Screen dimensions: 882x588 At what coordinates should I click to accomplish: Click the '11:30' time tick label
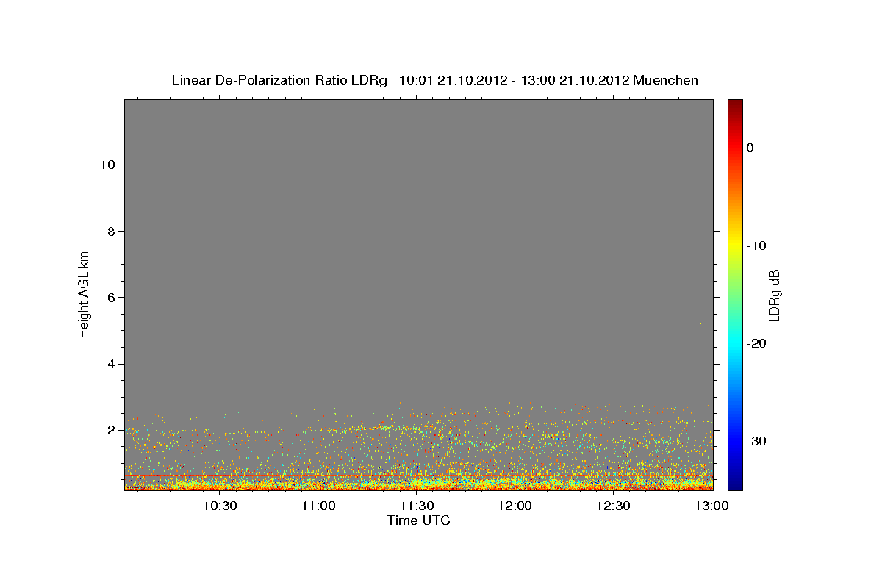[x=417, y=506]
